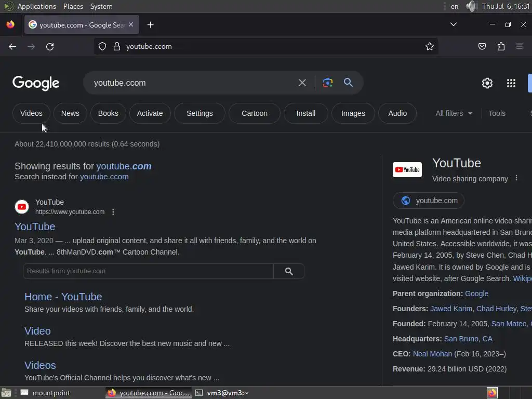
Task: Open Firefox View pinned tab icon
Action: point(10,24)
